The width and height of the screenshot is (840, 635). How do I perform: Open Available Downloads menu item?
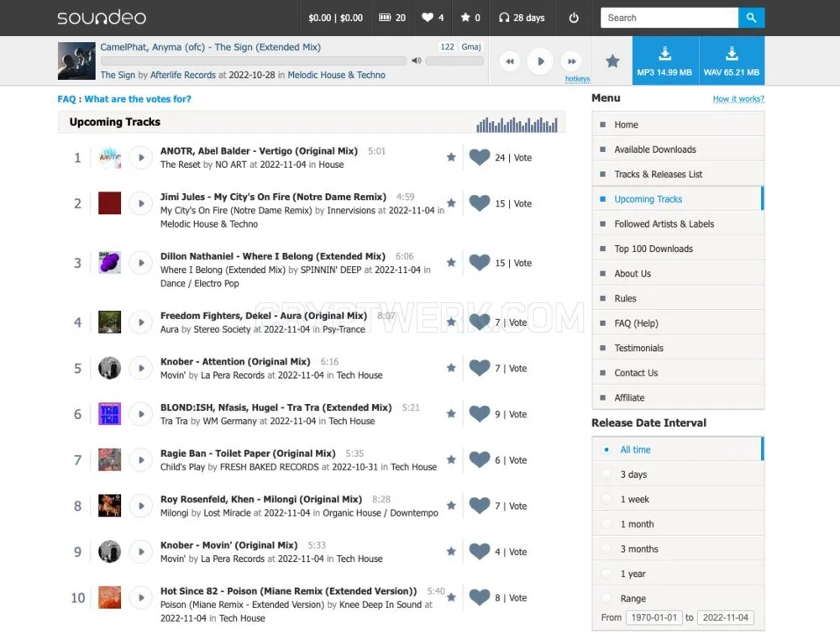(678, 149)
